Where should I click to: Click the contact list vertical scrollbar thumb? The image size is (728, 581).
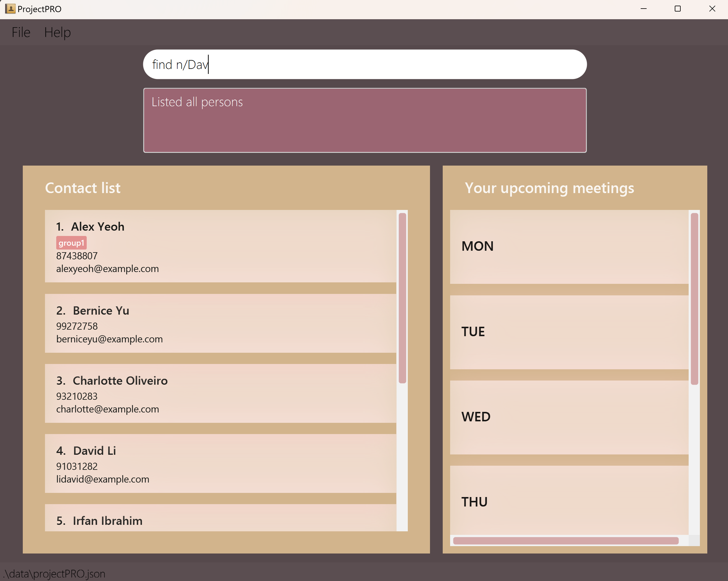[402, 298]
